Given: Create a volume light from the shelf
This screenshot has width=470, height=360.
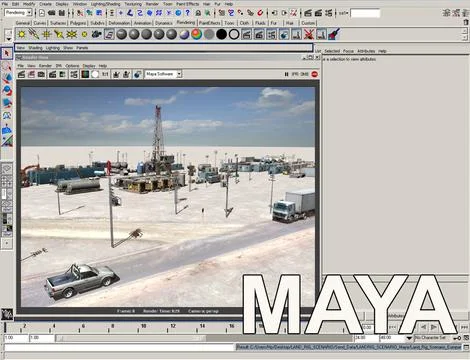Looking at the screenshot, I should [84, 34].
